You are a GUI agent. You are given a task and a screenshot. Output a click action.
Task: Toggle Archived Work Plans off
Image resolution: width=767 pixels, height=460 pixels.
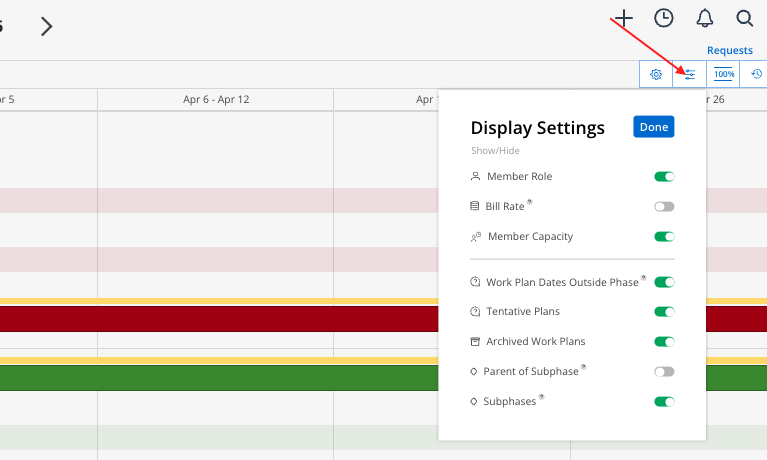(664, 342)
